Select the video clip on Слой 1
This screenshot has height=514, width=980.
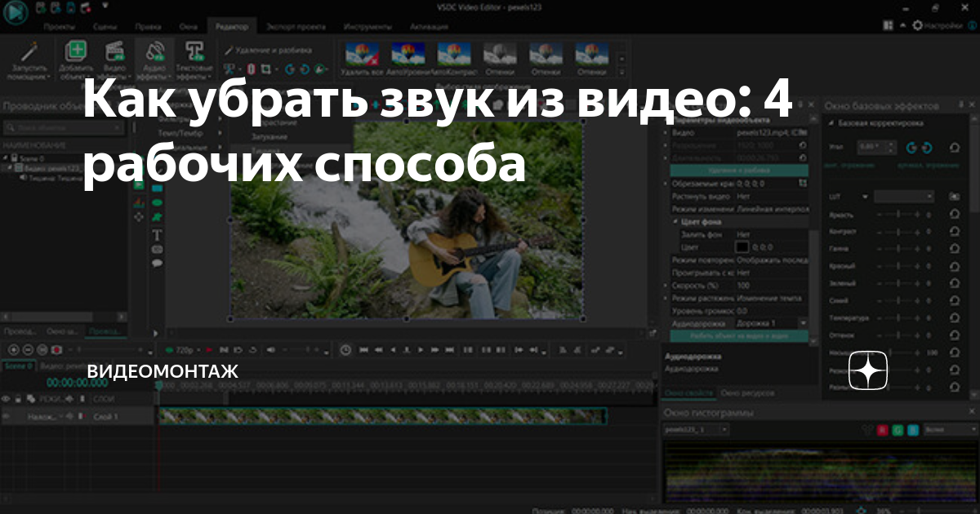pos(382,417)
